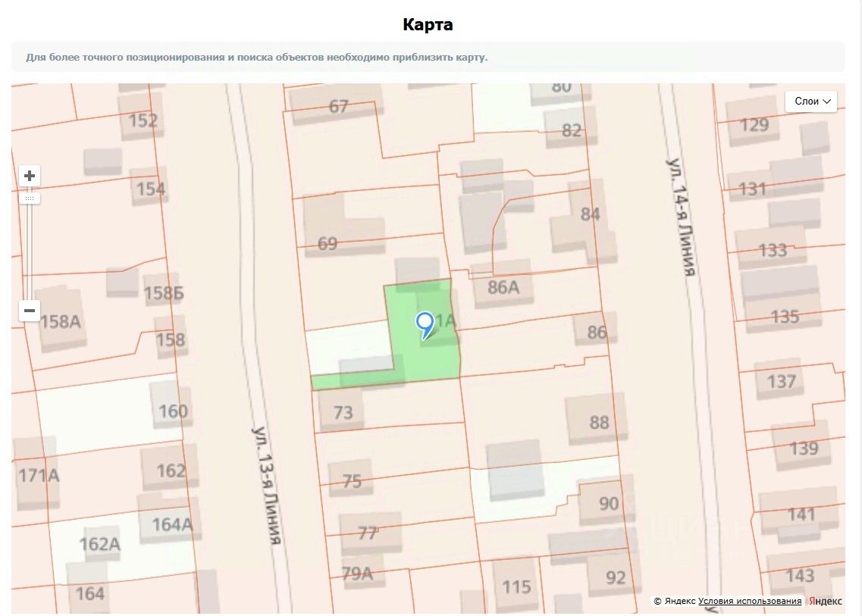
Task: Click the Яндекс logo in map corner
Action: (x=825, y=601)
